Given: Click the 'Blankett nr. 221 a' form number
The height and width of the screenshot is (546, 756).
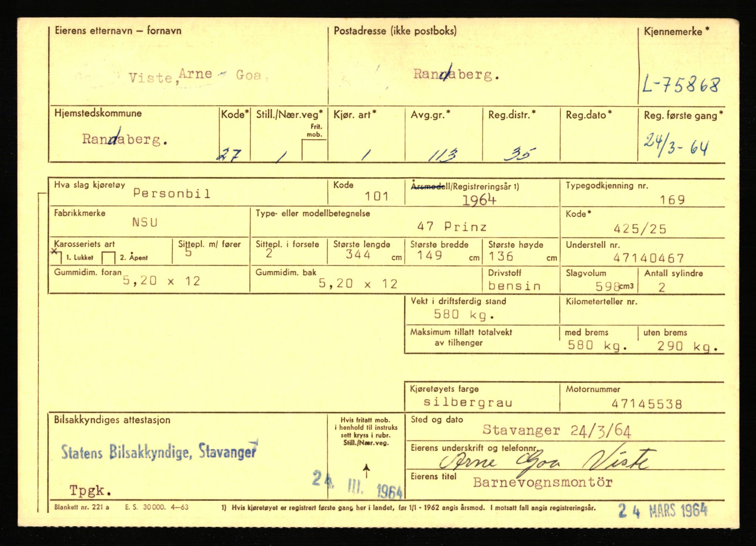Looking at the screenshot, I should [82, 507].
